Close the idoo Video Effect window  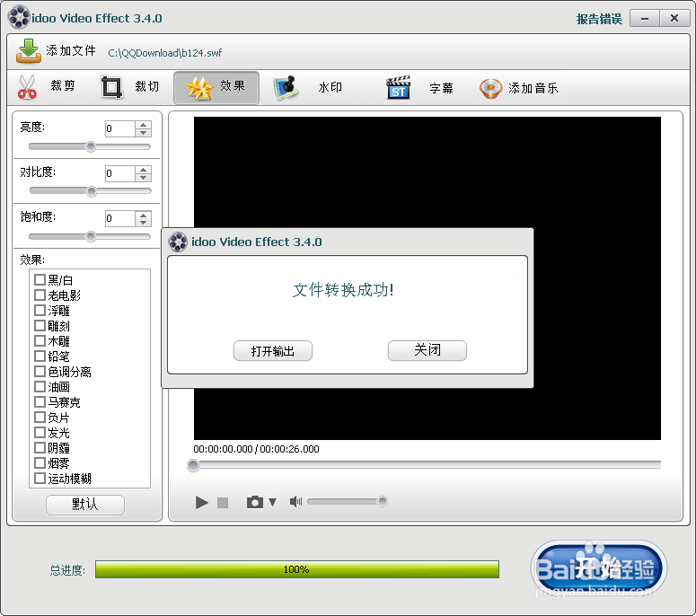(674, 18)
